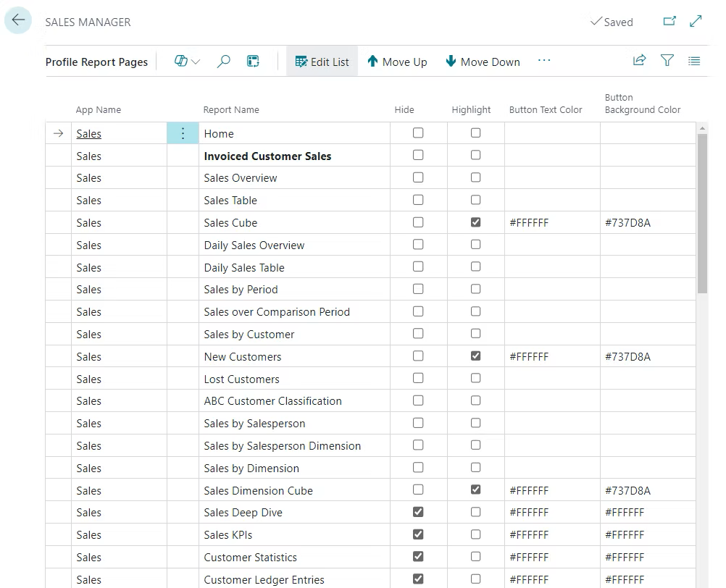Viewport: 726px width, 588px height.
Task: Select the Invoiced Customer Sales report name
Action: point(267,156)
